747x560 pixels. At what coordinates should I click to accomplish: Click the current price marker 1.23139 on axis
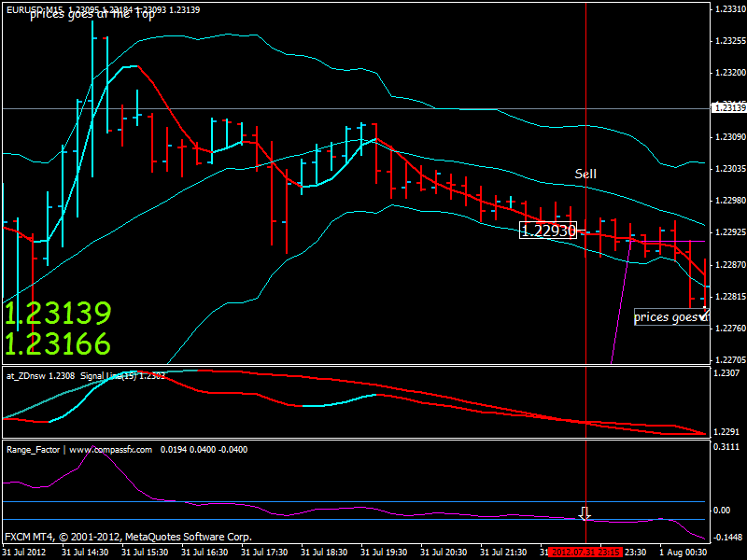pyautogui.click(x=729, y=108)
